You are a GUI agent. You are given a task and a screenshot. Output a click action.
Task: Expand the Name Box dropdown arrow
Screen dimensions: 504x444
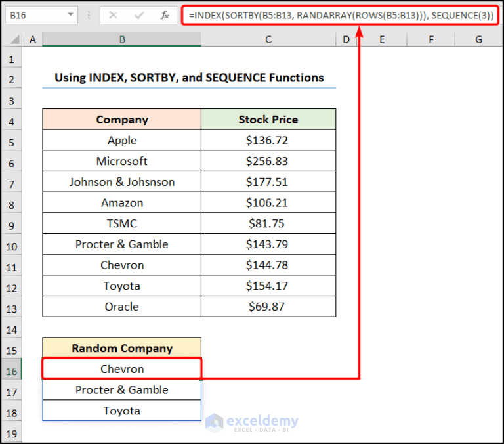pos(70,15)
